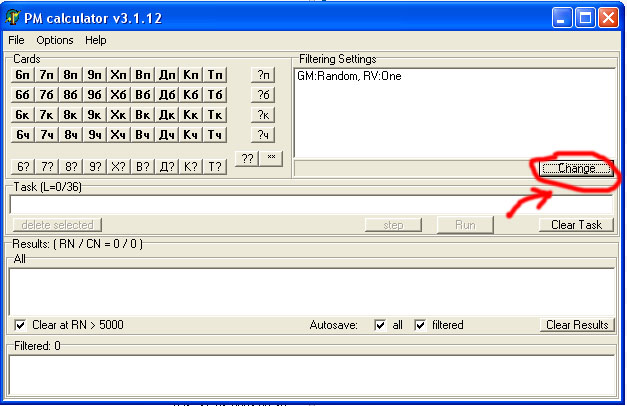Image resolution: width=627 pixels, height=406 pixels.
Task: Open the File menu
Action: tap(16, 40)
